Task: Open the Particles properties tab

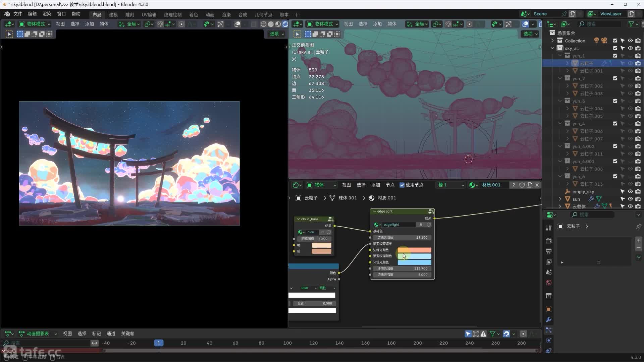Action: (549, 330)
